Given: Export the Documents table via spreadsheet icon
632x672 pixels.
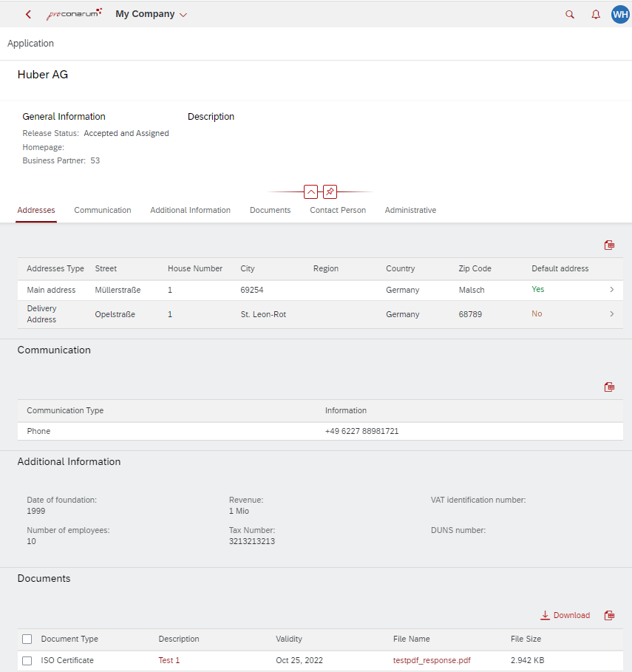Looking at the screenshot, I should (x=609, y=615).
